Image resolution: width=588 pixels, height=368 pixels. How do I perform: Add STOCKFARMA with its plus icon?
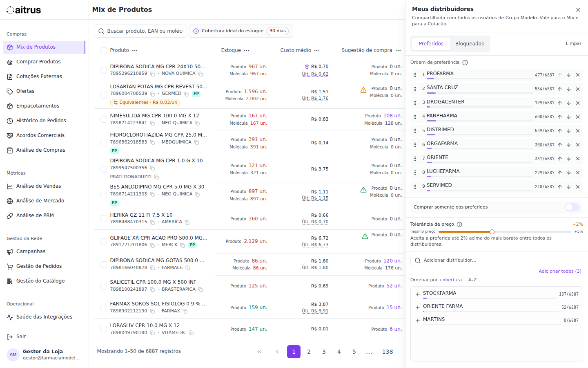pos(418,294)
